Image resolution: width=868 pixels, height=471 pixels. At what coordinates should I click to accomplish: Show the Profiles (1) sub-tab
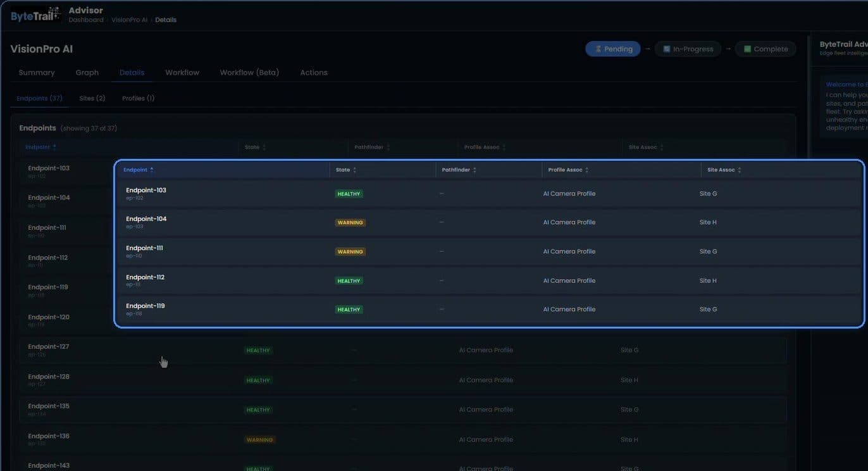[139, 99]
